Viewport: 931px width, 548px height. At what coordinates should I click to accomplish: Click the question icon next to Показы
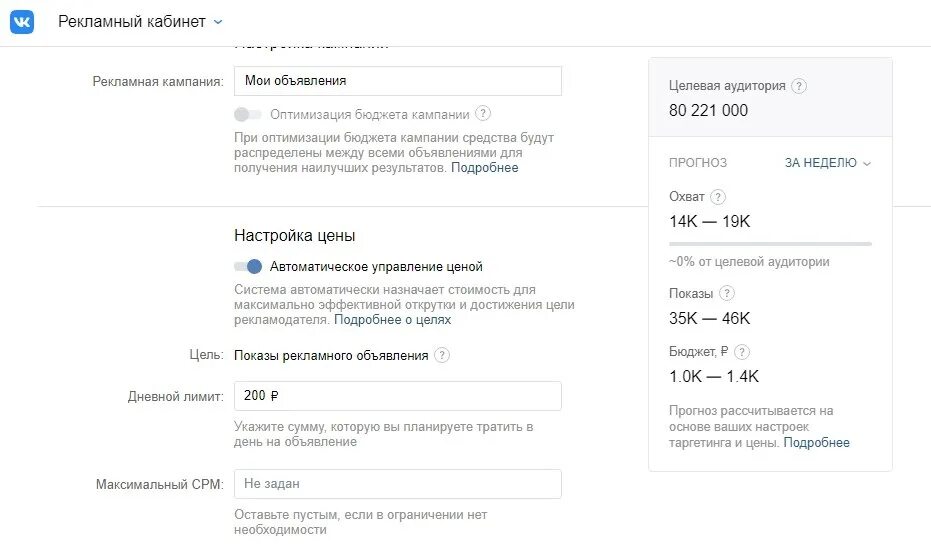[x=727, y=293]
